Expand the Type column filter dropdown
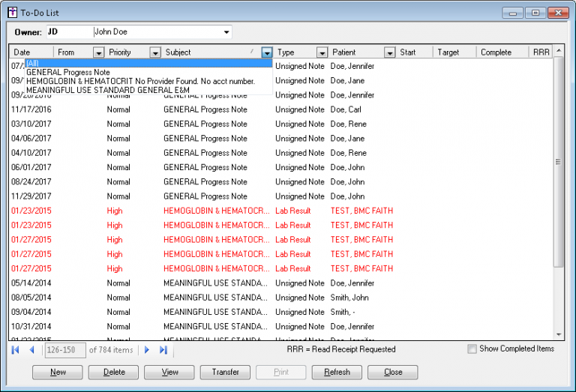 click(322, 52)
